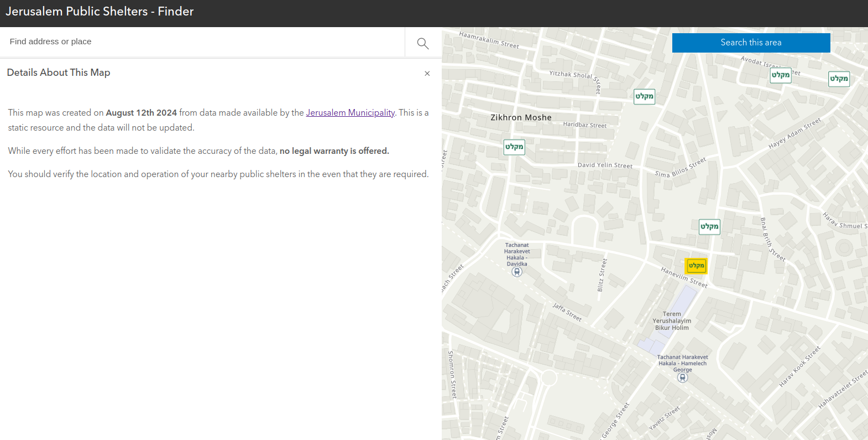Click the Haridbaz Street label
The height and width of the screenshot is (440, 868).
pos(585,125)
